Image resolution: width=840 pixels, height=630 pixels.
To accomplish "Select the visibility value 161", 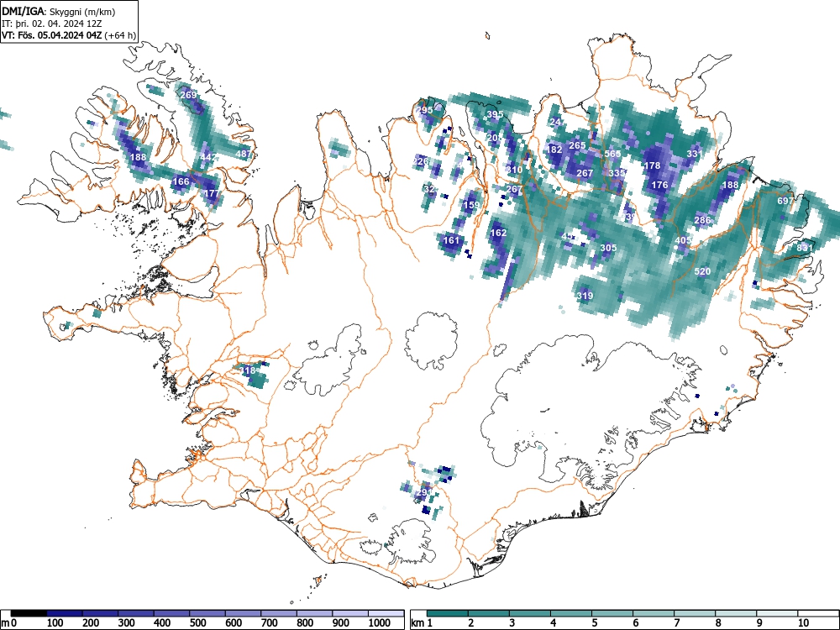I will click(452, 240).
